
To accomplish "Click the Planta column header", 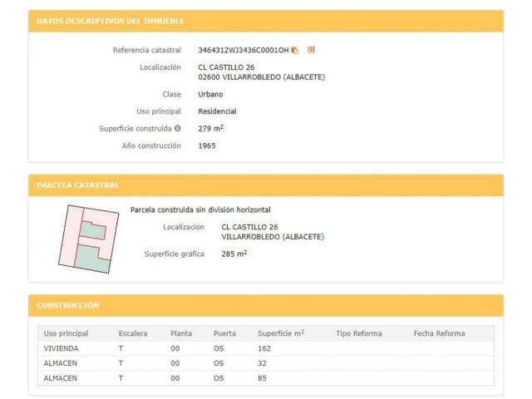I will 181,333.
